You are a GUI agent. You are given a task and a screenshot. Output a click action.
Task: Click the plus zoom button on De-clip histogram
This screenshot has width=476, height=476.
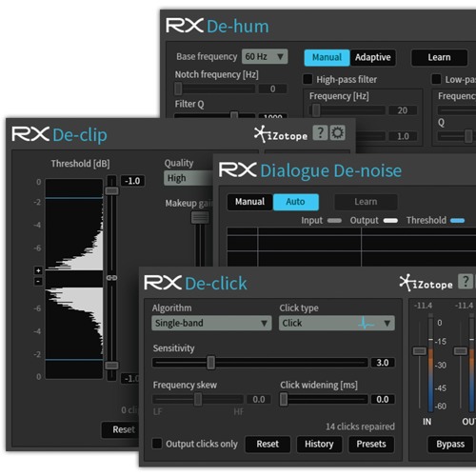(x=38, y=270)
